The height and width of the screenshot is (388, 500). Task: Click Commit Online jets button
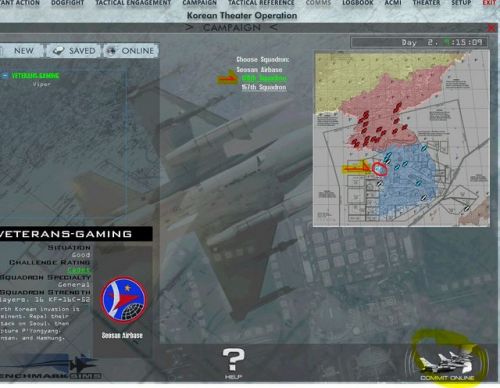447,366
